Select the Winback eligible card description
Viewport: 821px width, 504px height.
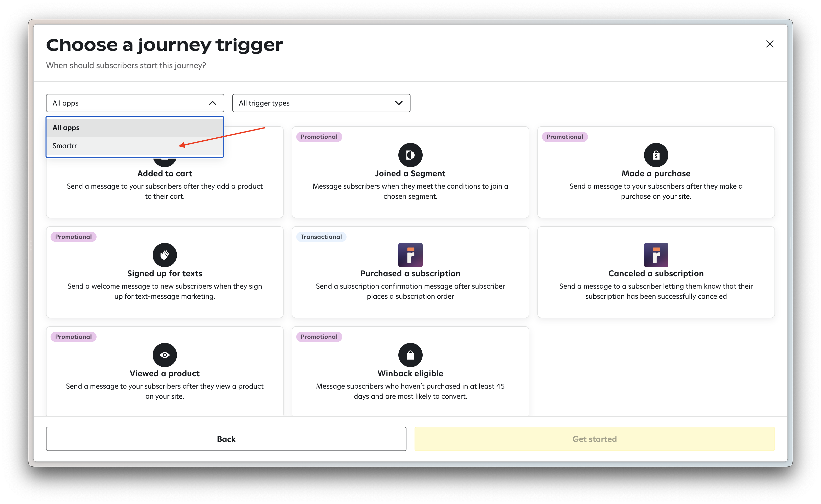410,391
